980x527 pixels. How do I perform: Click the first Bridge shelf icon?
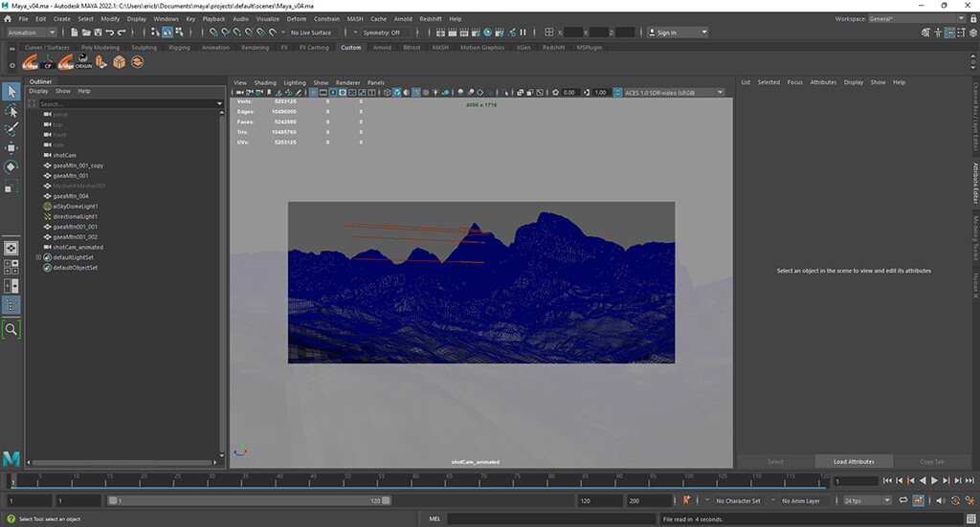(30, 62)
